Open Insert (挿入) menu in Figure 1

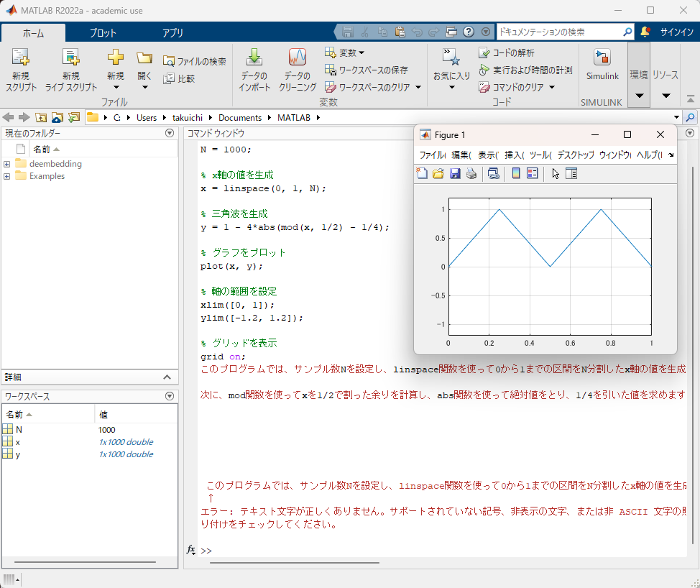point(515,155)
